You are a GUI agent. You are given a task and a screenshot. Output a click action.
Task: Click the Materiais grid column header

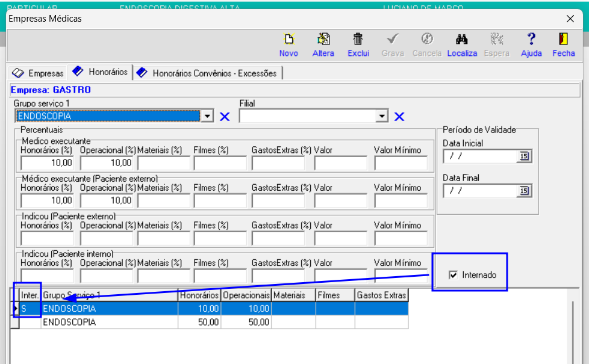pos(293,295)
